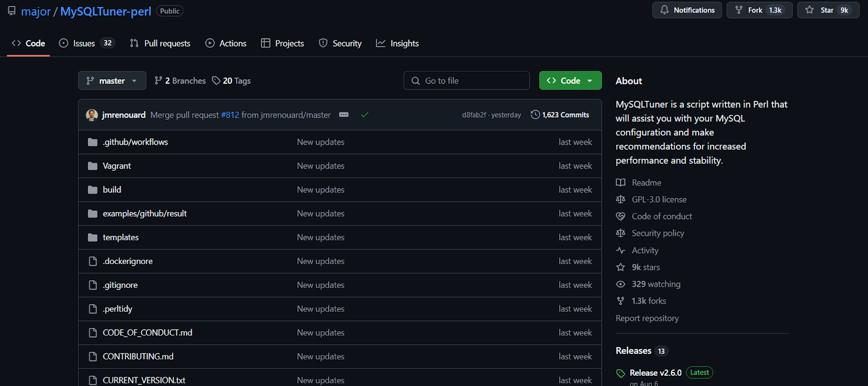
Task: Open the templates folder
Action: (120, 237)
